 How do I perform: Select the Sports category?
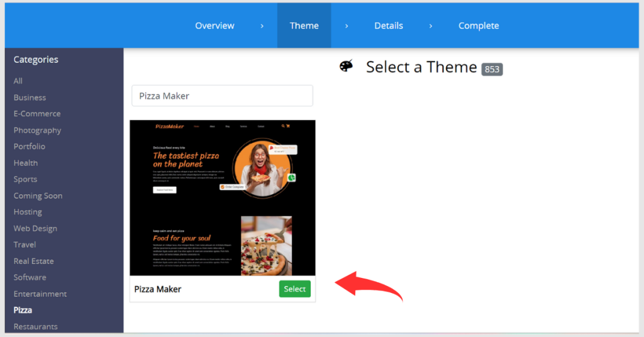tap(25, 179)
